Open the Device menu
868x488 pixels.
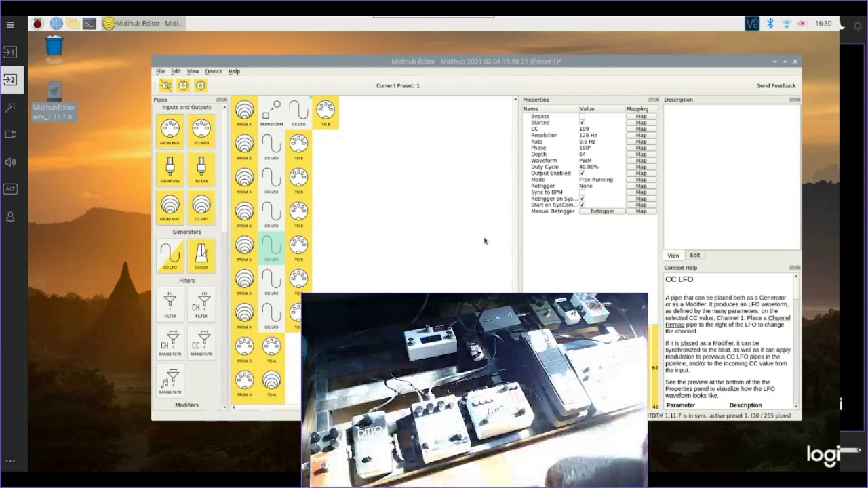coord(214,71)
